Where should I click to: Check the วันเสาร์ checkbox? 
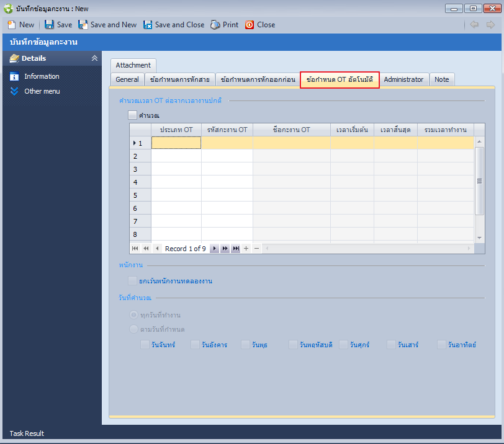tap(391, 345)
